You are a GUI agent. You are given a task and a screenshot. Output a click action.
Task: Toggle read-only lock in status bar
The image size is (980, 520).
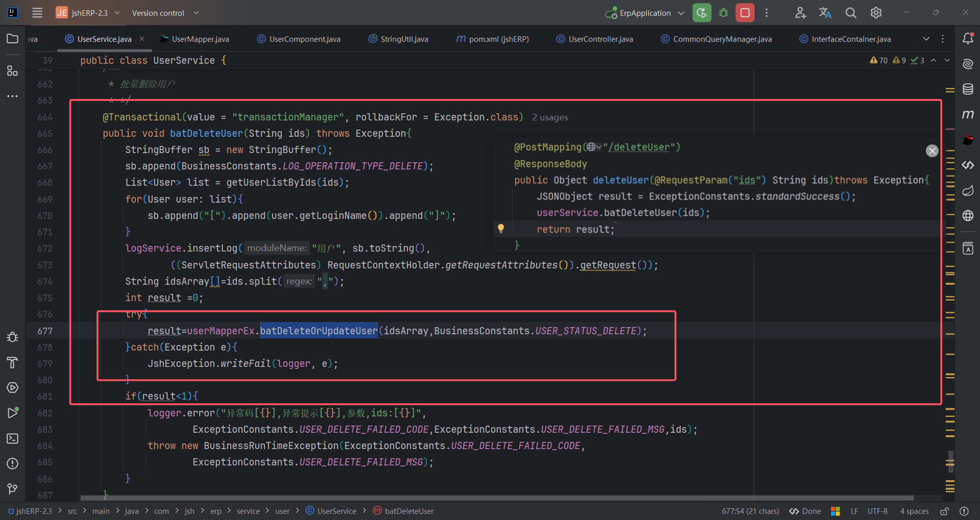coord(945,511)
